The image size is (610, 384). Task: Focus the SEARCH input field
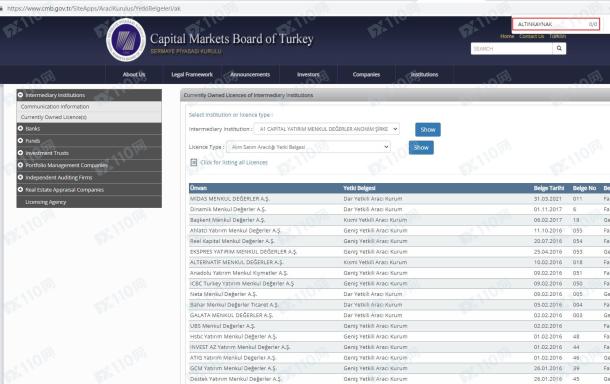pos(511,48)
